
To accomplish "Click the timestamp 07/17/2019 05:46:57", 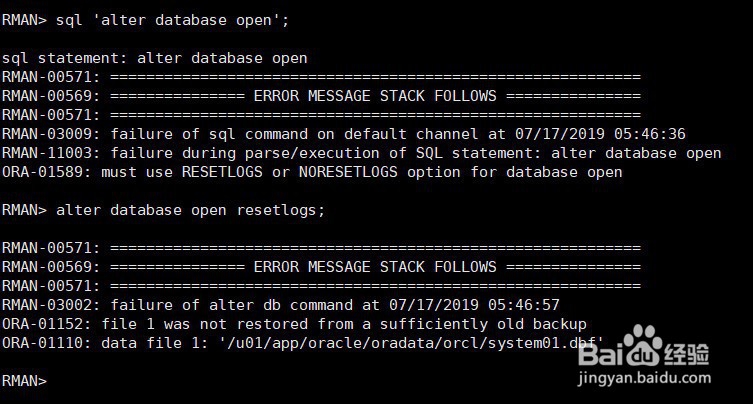I will 474,305.
